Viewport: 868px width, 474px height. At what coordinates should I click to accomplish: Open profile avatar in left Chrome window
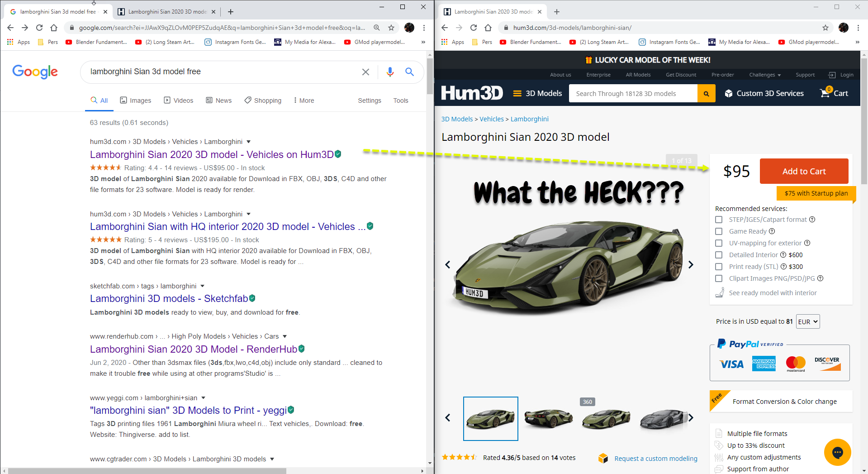(409, 28)
